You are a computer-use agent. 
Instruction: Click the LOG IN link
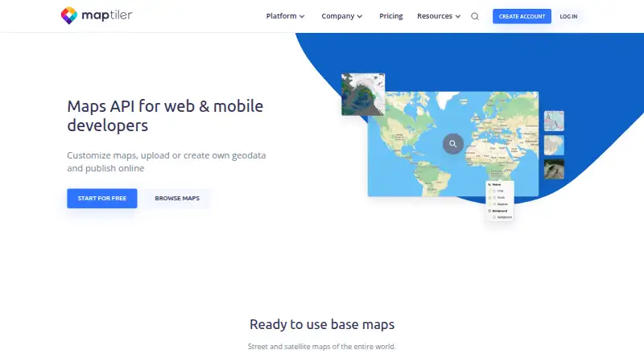pos(568,16)
